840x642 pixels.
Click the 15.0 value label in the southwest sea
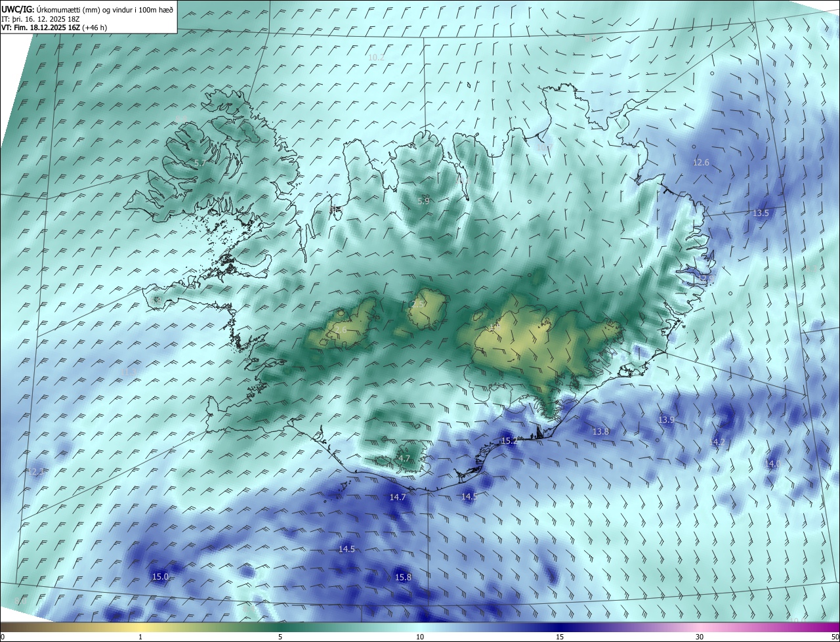pos(160,576)
